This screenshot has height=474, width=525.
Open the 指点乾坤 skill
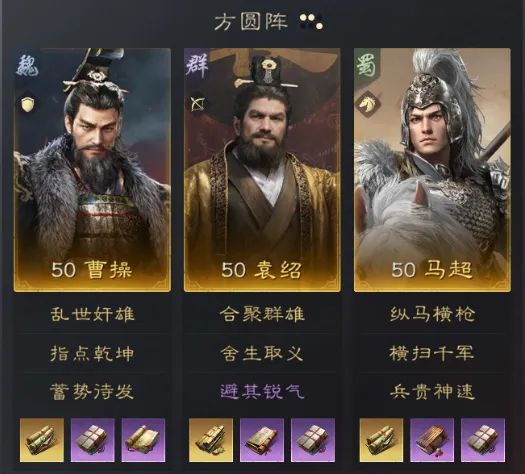(x=92, y=353)
